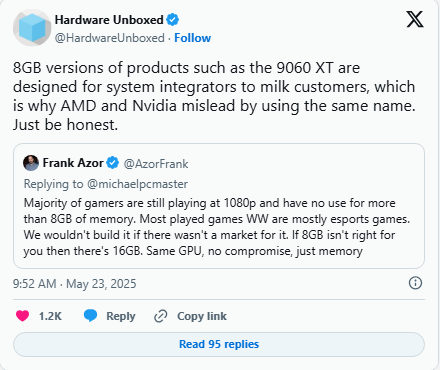The height and width of the screenshot is (370, 440).
Task: Open the @AzorFrank handle
Action: (156, 164)
